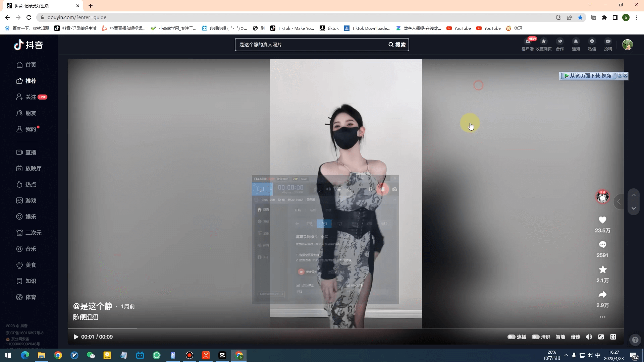This screenshot has width=644, height=362.
Task: Open Windows Start menu
Action: pos(8,355)
